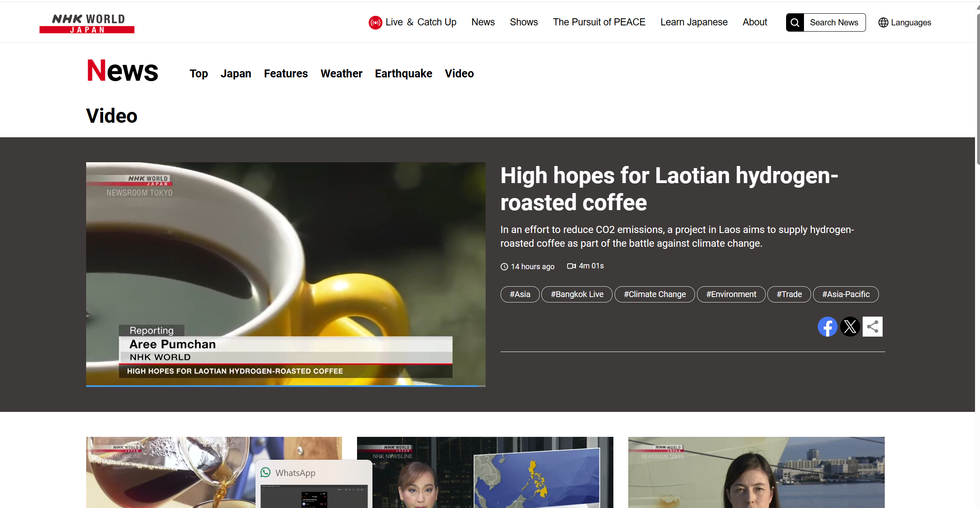Viewport: 980px width, 508px height.
Task: Select the #Bangkok Live tag
Action: click(577, 294)
